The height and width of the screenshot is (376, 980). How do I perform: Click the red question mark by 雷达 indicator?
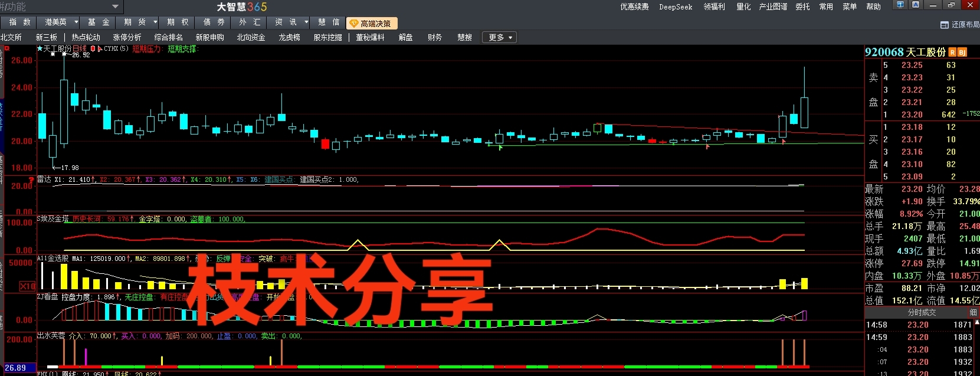31,180
